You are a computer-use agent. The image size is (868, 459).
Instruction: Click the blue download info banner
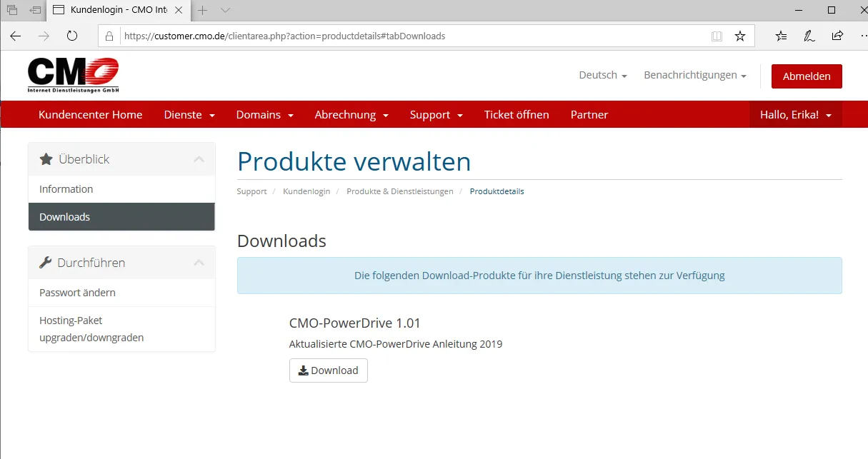539,276
